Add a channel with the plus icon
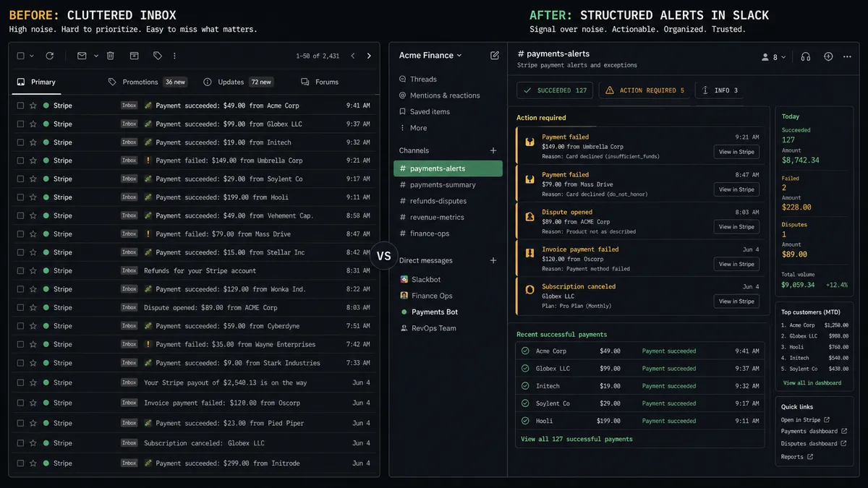The image size is (868, 488). pyautogui.click(x=493, y=150)
